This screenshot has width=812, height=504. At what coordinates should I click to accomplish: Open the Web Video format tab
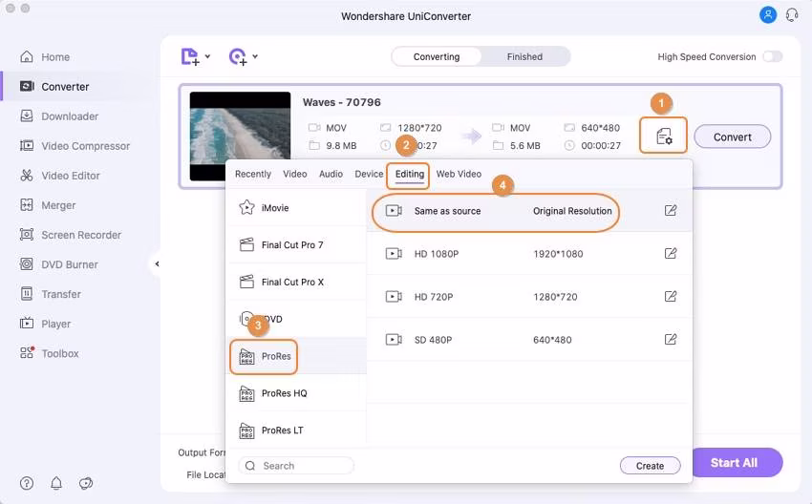(459, 174)
